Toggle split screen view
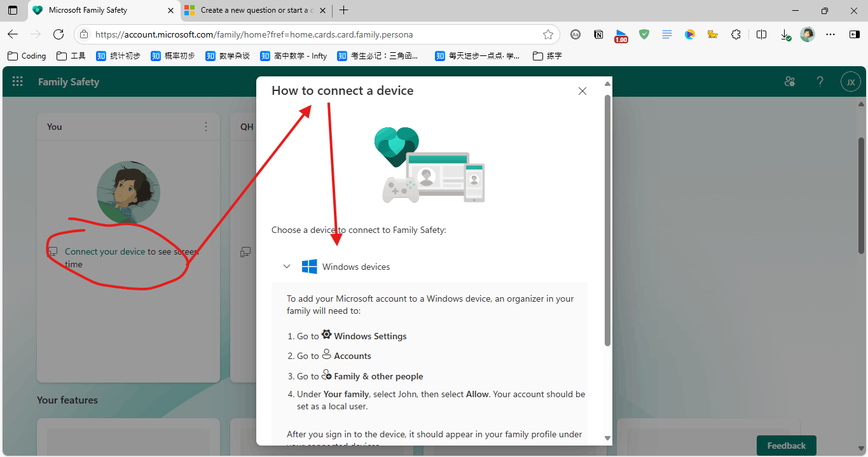Viewport: 868px width, 457px height. 761,34
